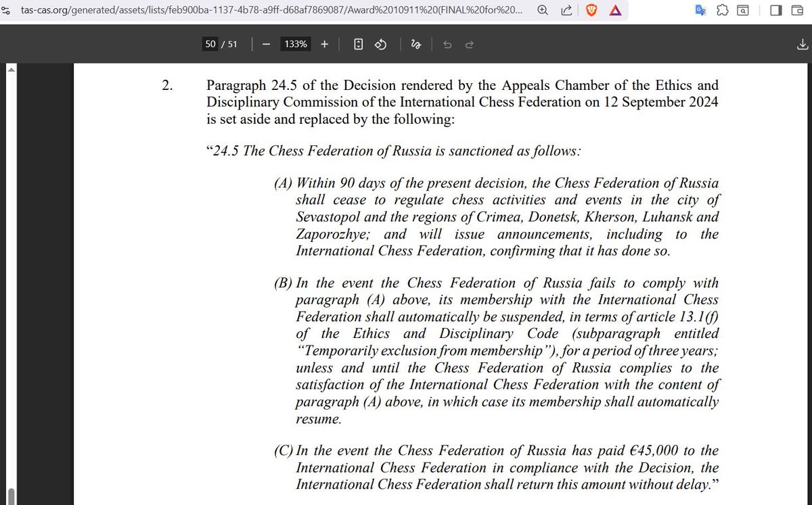The image size is (812, 505).
Task: Open the Brave Wallet icon
Action: (796, 10)
